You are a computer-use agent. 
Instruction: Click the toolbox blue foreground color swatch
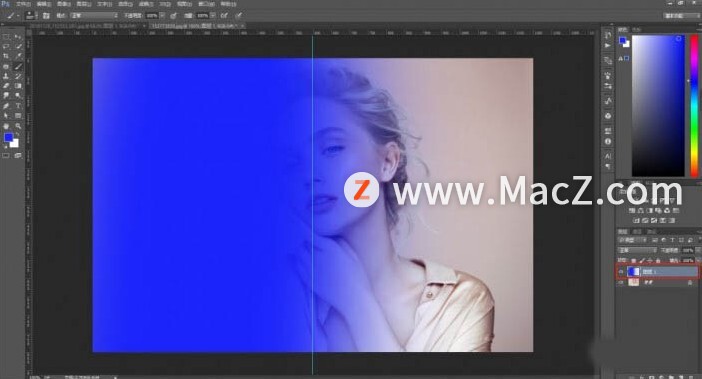[9, 138]
